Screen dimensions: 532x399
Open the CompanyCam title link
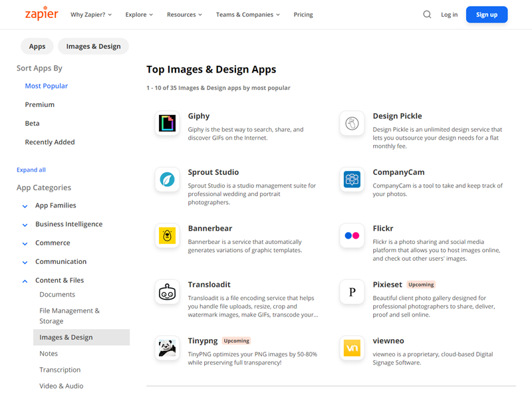(398, 172)
